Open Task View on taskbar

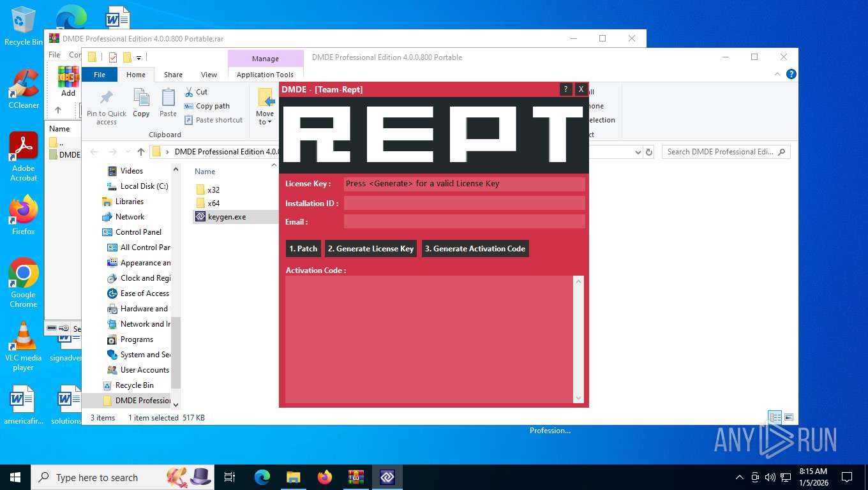pyautogui.click(x=230, y=477)
